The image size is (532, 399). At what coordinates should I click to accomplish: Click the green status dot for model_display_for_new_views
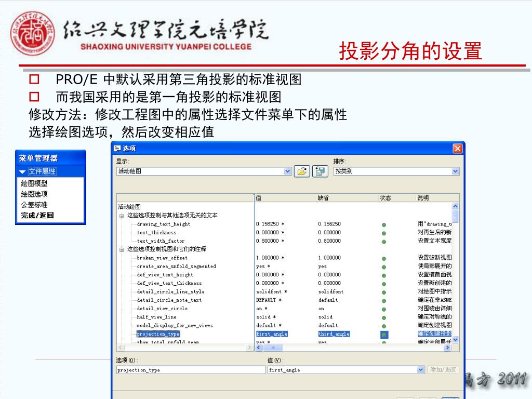[384, 326]
